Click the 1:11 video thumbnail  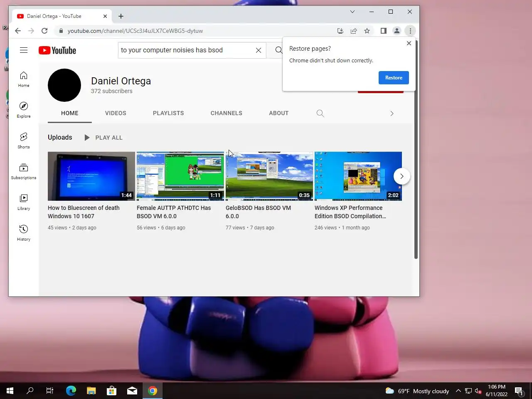(180, 176)
